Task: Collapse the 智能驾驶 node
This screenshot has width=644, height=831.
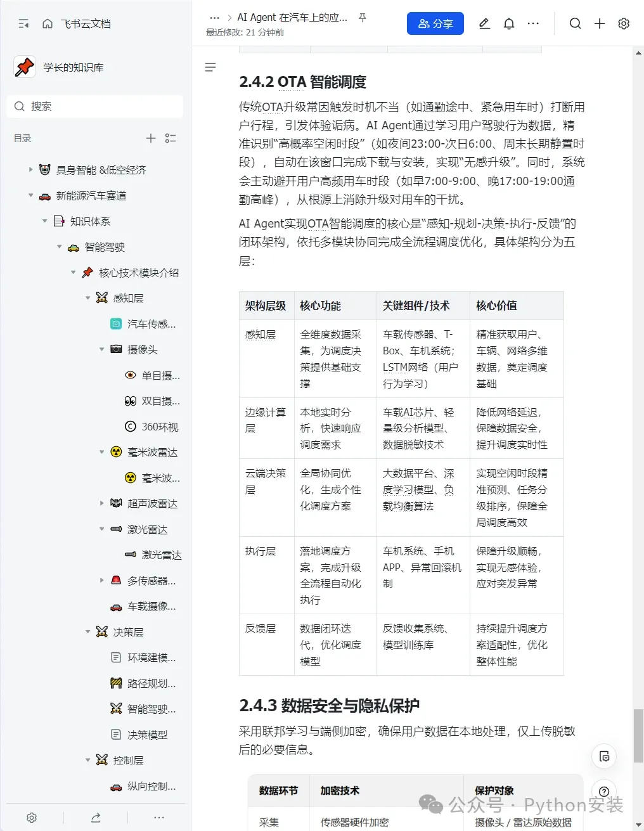Action: tap(60, 247)
